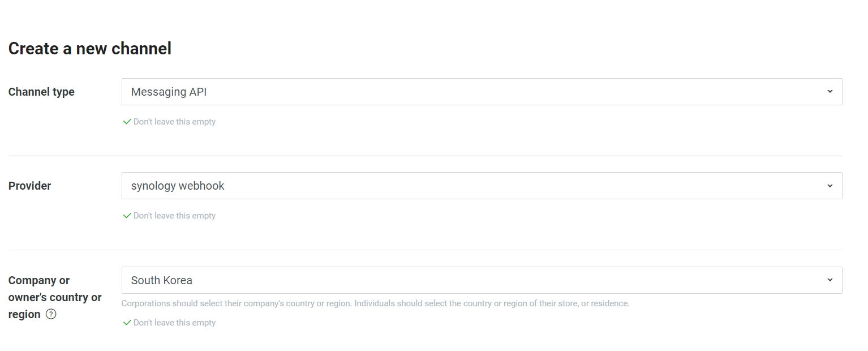Click the Corporations helper text
This screenshot has height=351, width=868.
pos(375,303)
